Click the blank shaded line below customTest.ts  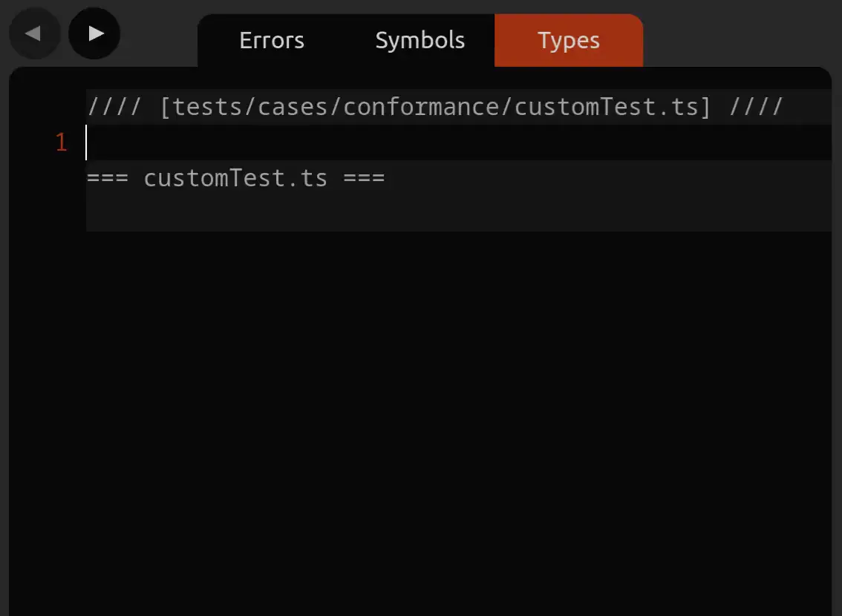pos(446,214)
